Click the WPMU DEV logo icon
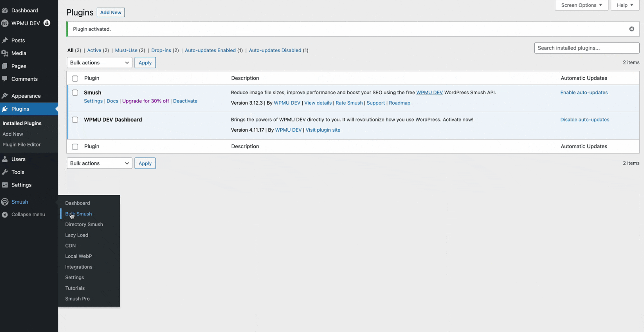Image resolution: width=644 pixels, height=332 pixels. [5, 23]
